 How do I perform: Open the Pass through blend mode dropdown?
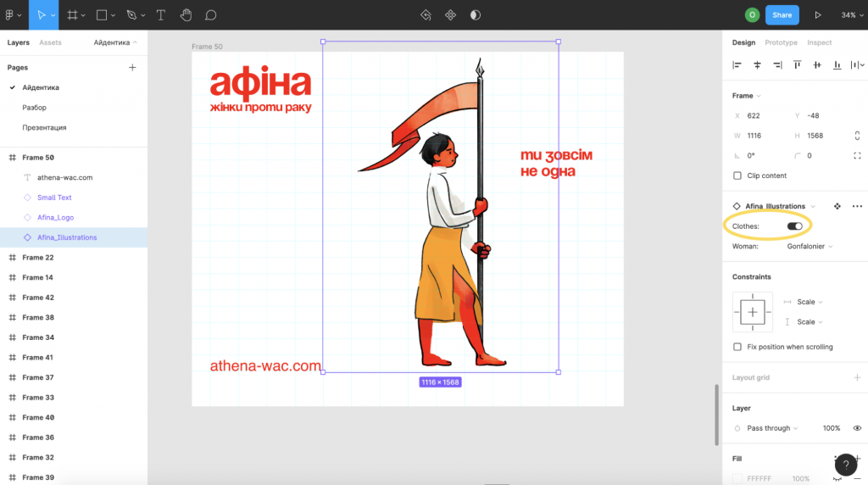click(772, 428)
